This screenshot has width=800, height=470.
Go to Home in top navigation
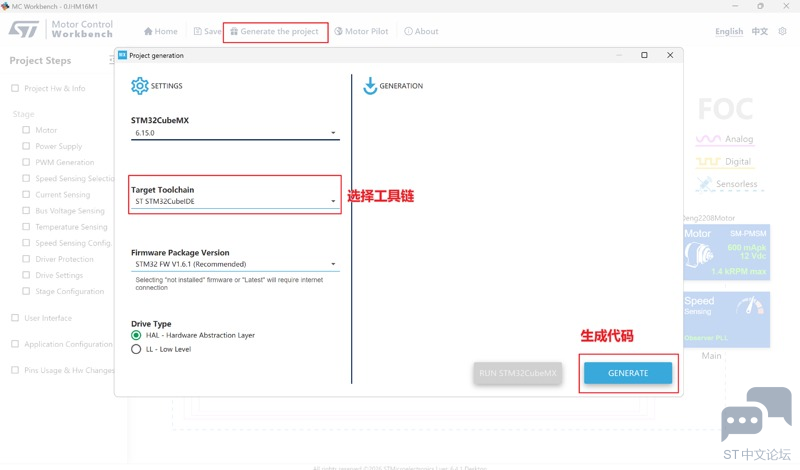(161, 31)
